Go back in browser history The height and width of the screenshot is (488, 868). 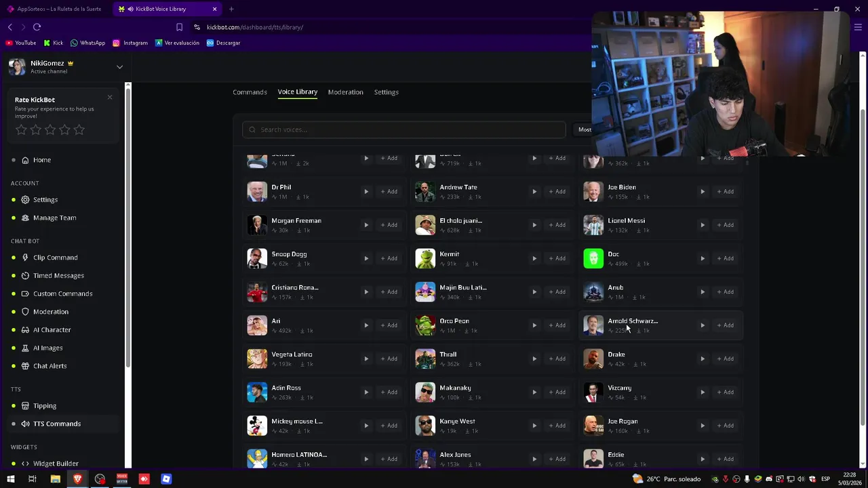(x=10, y=27)
